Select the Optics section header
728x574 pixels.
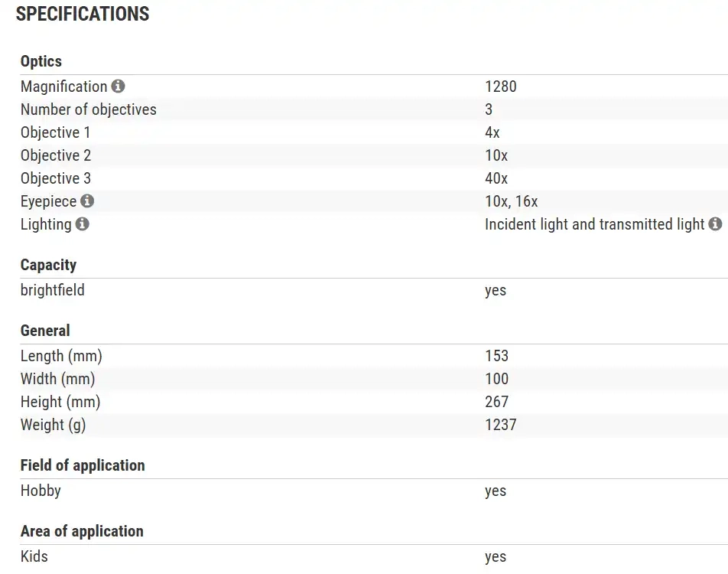tap(41, 61)
